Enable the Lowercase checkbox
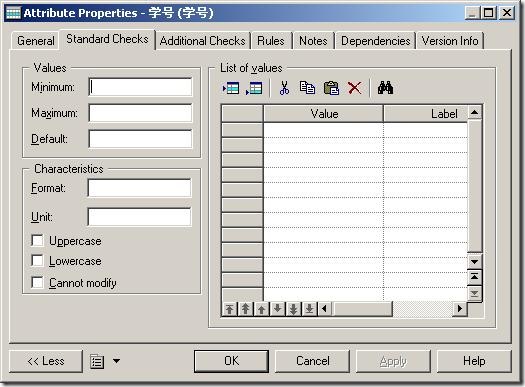 37,261
